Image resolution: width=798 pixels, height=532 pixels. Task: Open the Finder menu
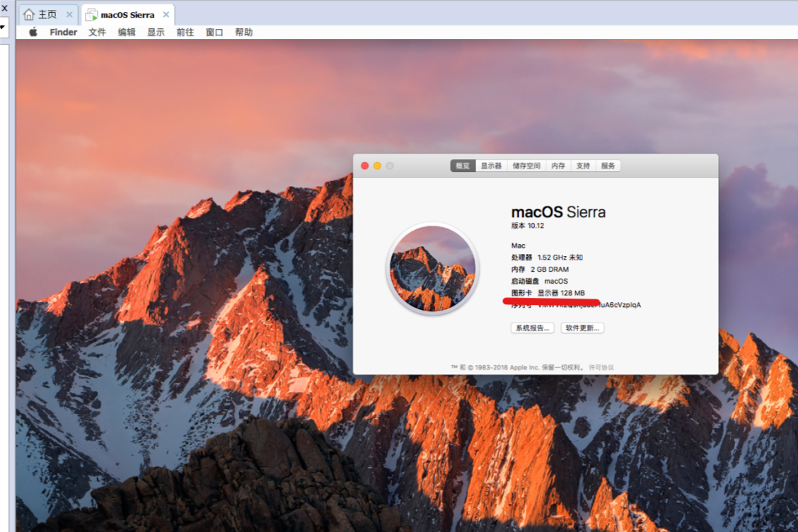[x=63, y=32]
